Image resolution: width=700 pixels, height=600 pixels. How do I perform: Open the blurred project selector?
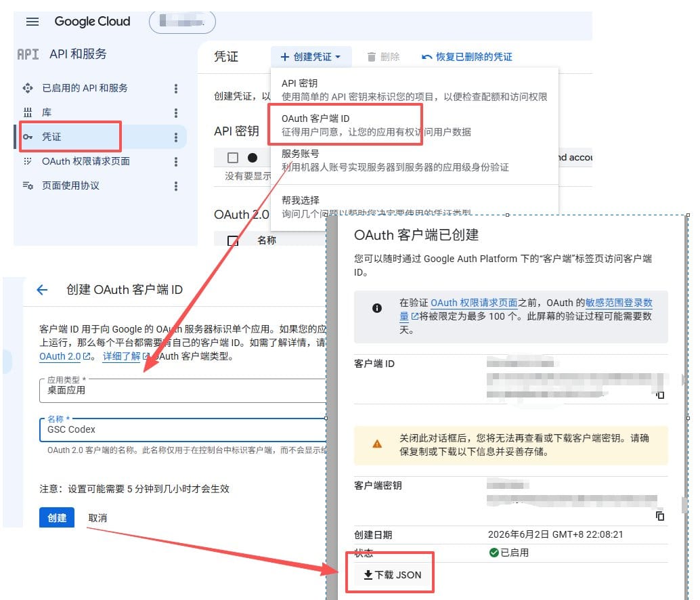click(182, 22)
